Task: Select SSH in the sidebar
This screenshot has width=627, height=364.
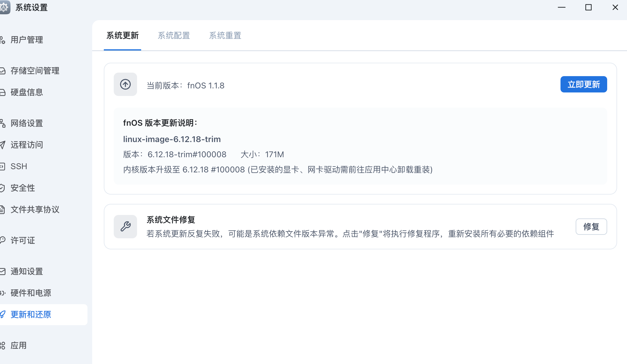Action: click(x=19, y=166)
